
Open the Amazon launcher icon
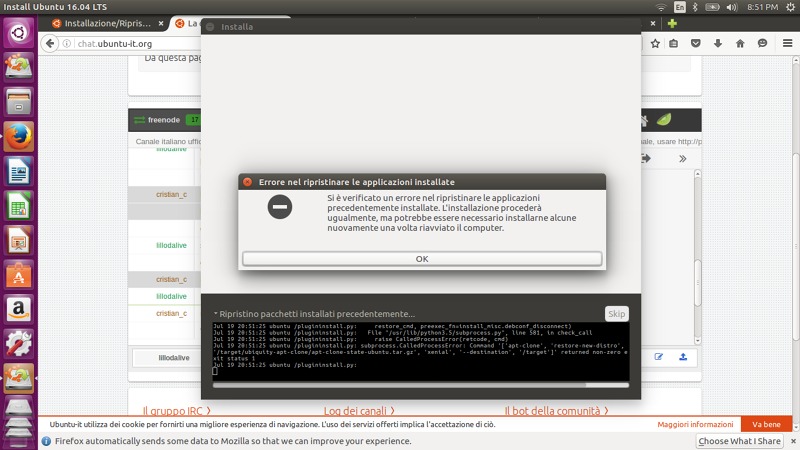(18, 310)
